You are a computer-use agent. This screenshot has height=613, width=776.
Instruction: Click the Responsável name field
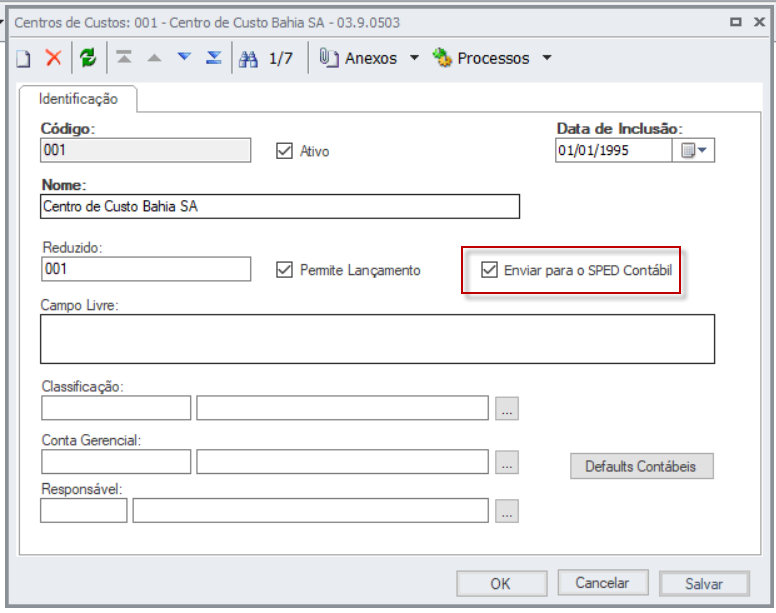(311, 511)
